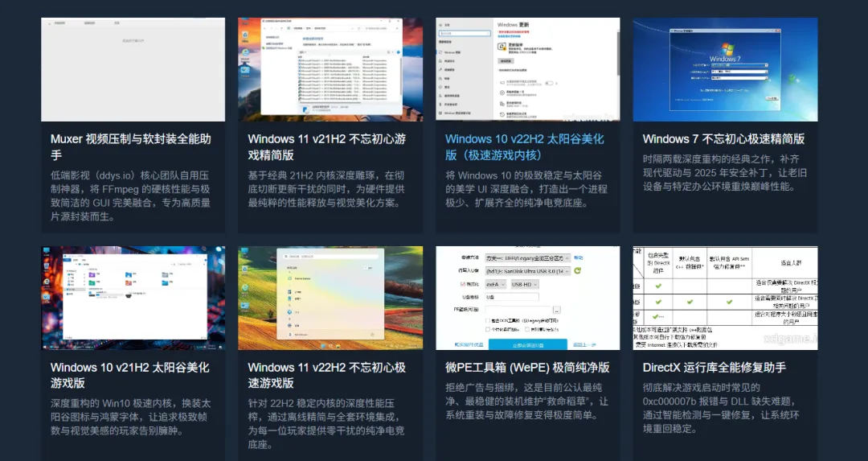
Task: Click the description starting 低端影视（ddys.io）核心团队
Action: tap(131, 196)
